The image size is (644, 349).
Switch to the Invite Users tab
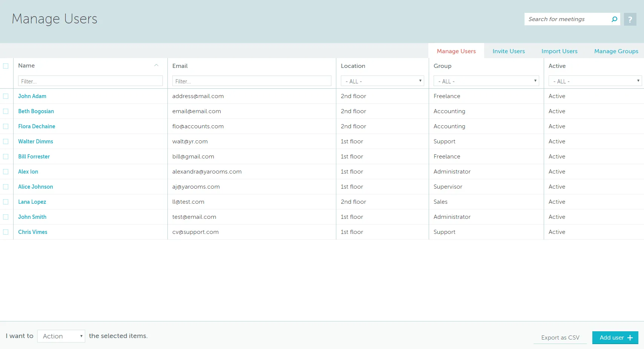(x=508, y=51)
